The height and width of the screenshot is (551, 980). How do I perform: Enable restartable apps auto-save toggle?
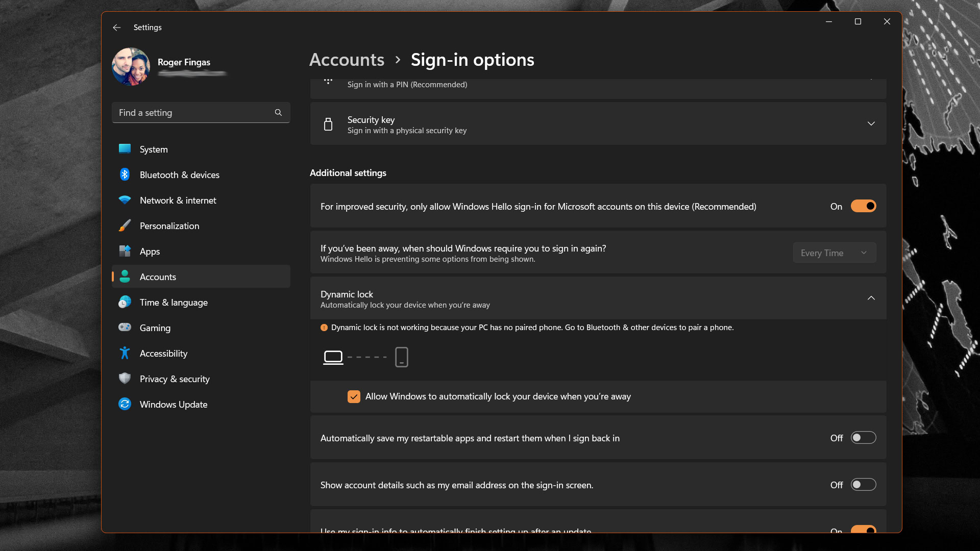(863, 438)
